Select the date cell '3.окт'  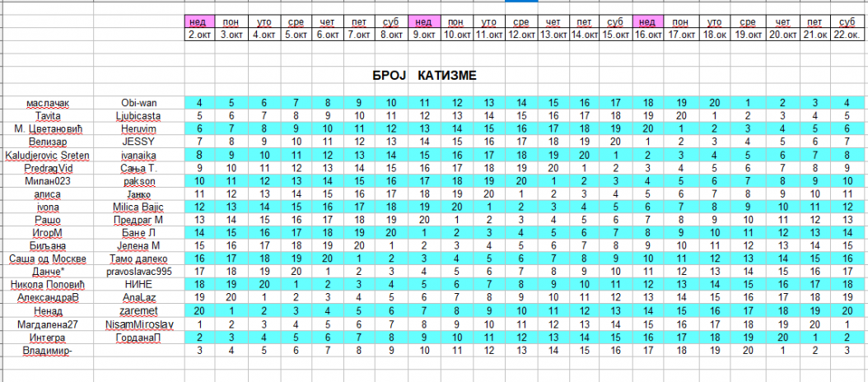[x=231, y=35]
